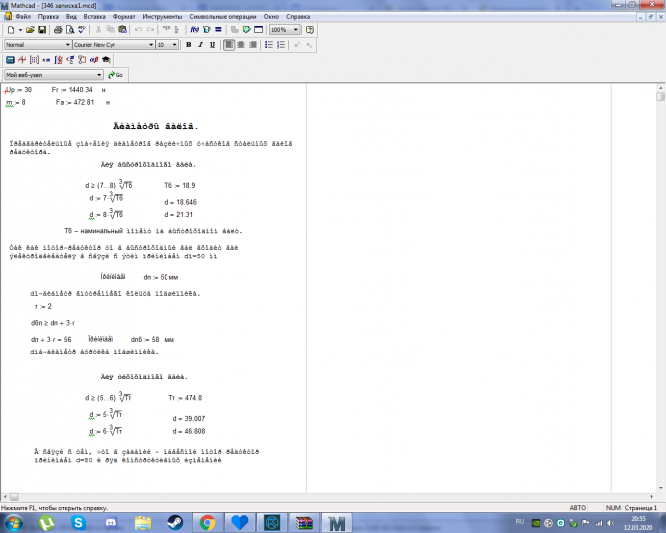This screenshot has width=666, height=533.
Task: Open the Вставка menu
Action: tap(94, 17)
